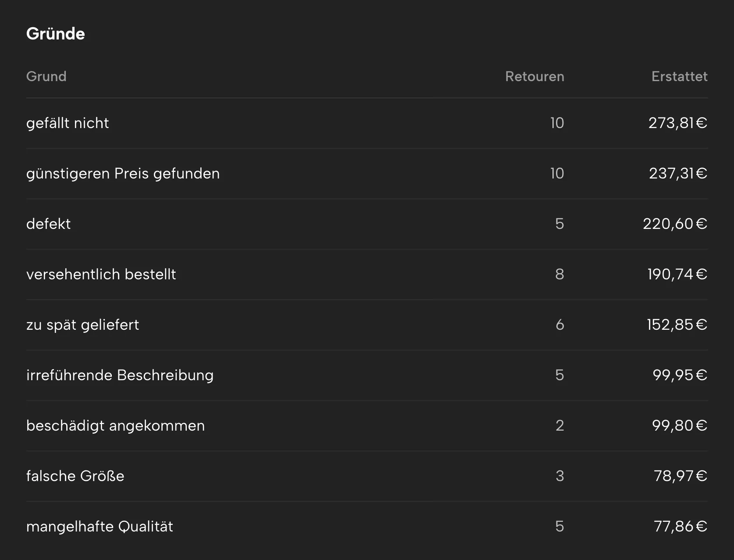
Task: Click the 190,74 € refunded amount
Action: pyautogui.click(x=677, y=275)
